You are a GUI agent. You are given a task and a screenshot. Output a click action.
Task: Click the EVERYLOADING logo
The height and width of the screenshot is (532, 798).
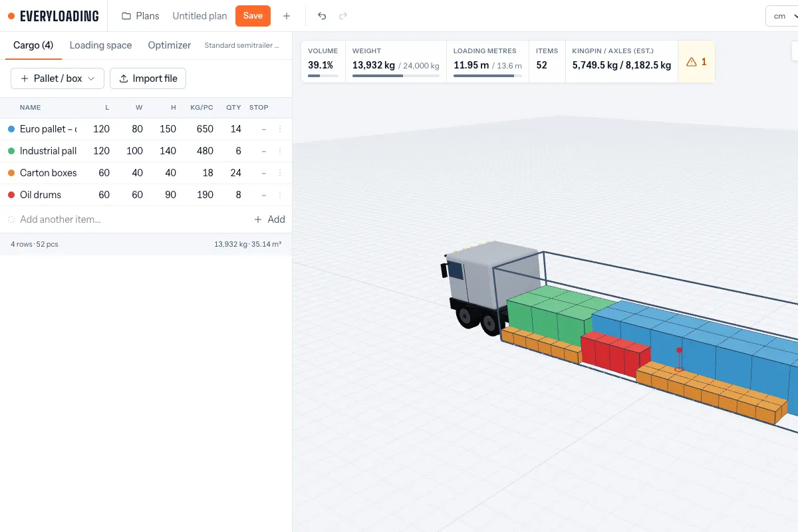pyautogui.click(x=53, y=16)
